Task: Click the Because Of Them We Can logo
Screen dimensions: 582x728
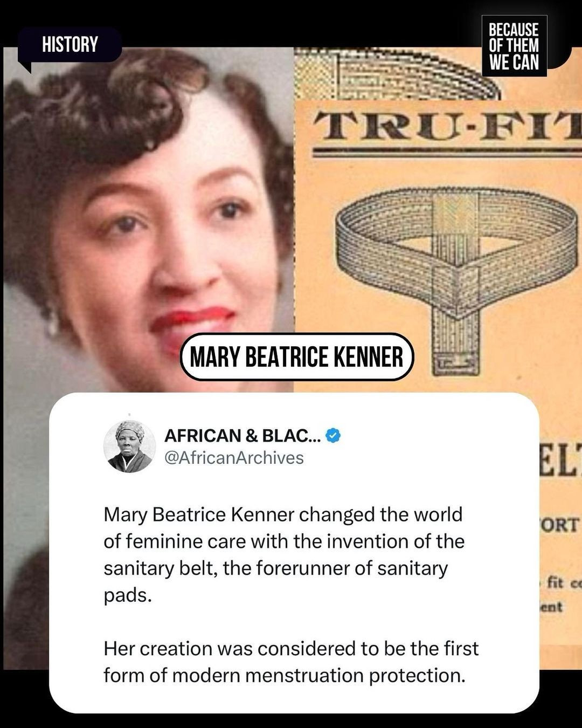Action: coord(514,46)
